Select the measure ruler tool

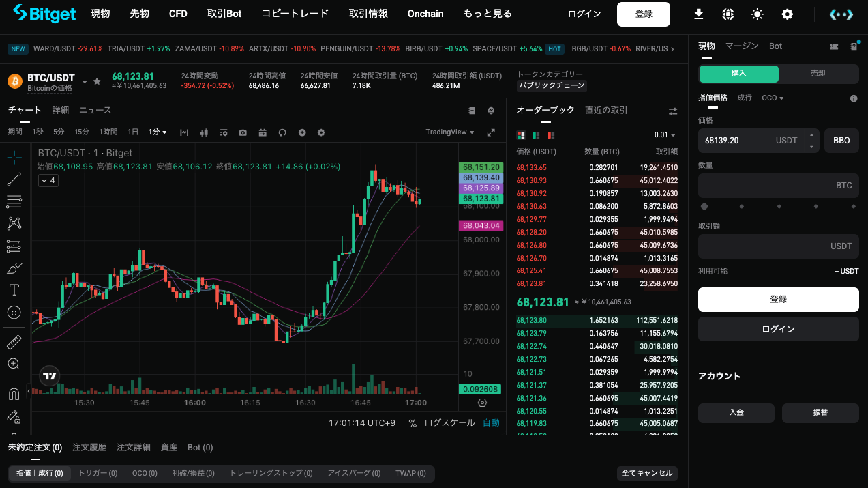pos(14,341)
